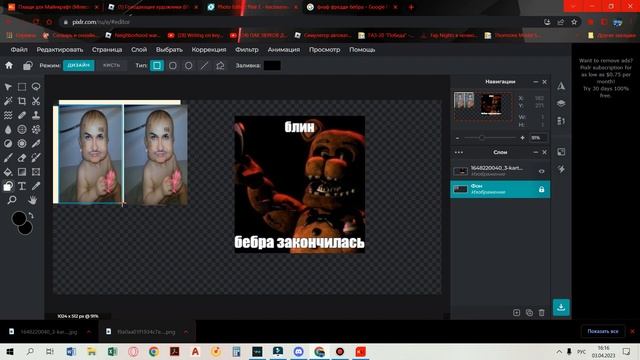Screen dimensions: 640x360
Task: Select the Arrange arrow tool
Action: click(x=8, y=87)
